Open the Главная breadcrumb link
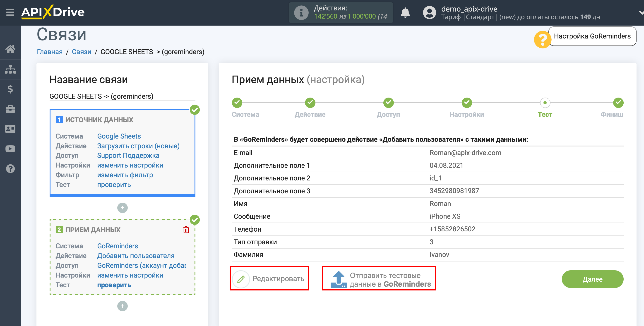 [50, 52]
